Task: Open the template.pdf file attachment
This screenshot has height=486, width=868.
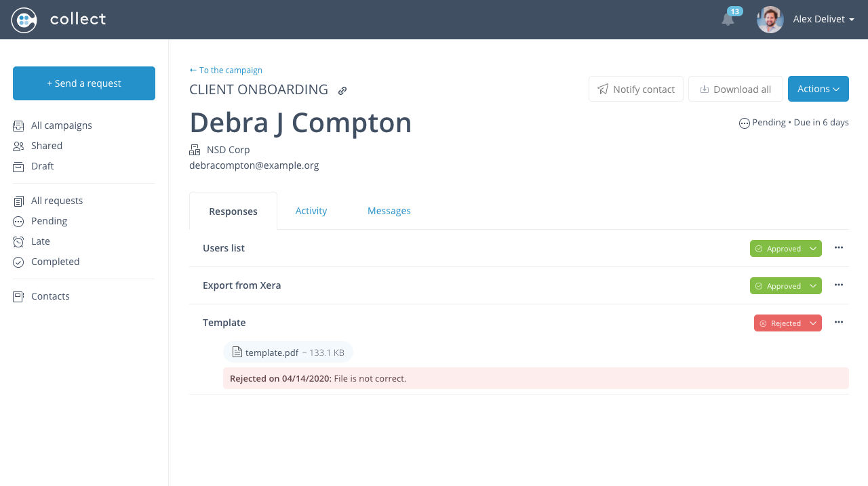Action: [x=272, y=352]
